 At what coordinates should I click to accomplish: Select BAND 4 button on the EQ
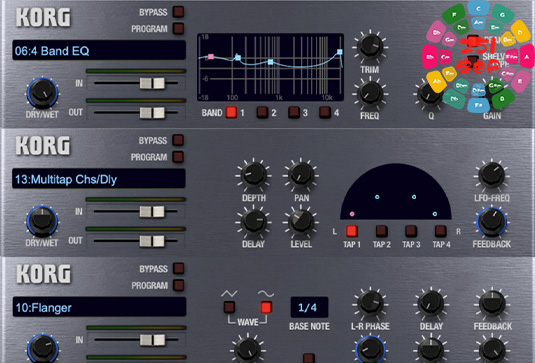pyautogui.click(x=325, y=112)
